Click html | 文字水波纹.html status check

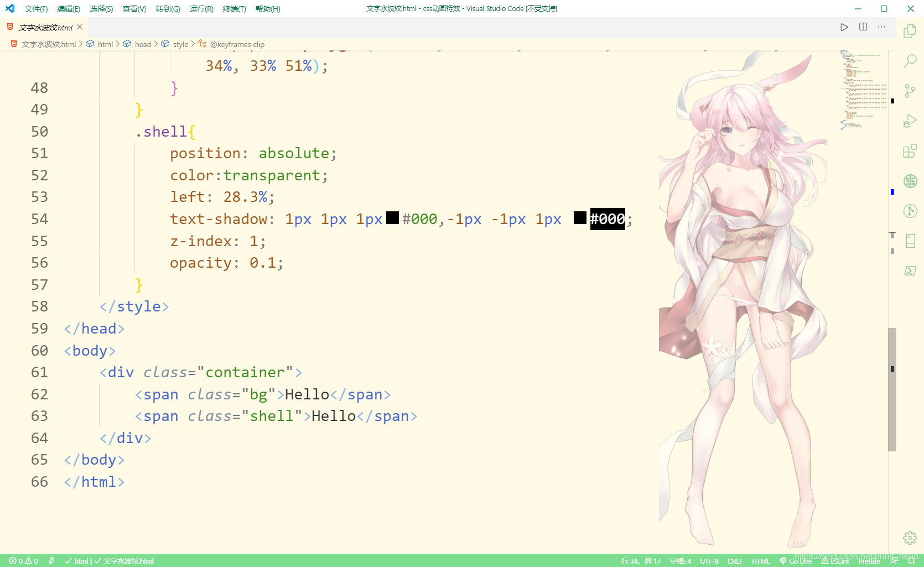pos(110,561)
